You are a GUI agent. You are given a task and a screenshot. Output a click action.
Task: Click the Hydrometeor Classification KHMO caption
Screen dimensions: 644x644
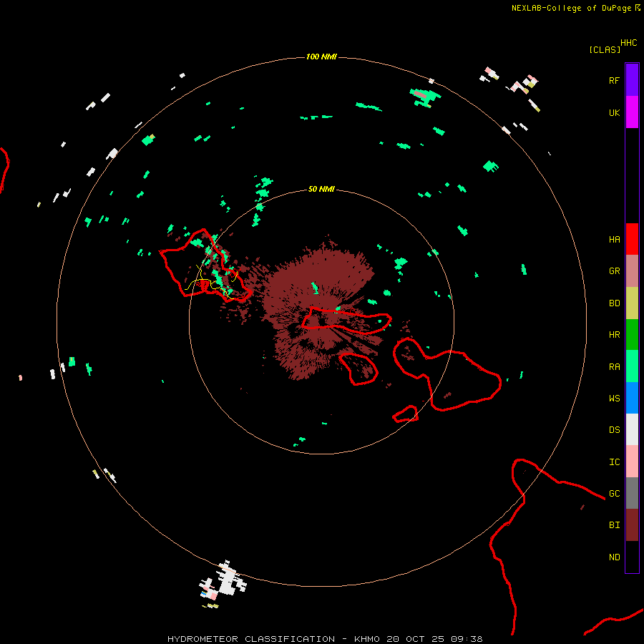[325, 639]
